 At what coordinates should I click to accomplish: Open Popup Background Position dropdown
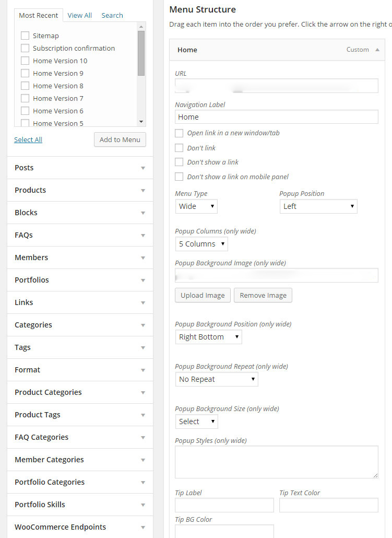click(208, 337)
